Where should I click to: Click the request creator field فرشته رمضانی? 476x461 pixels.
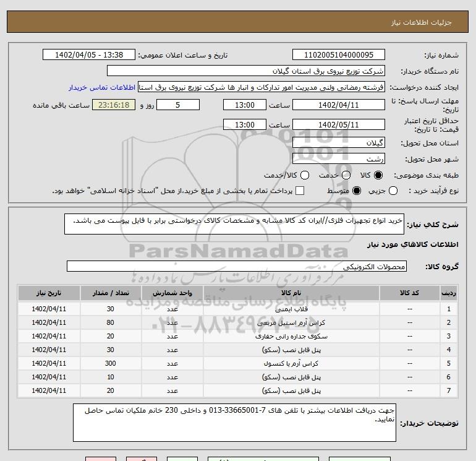click(x=261, y=87)
